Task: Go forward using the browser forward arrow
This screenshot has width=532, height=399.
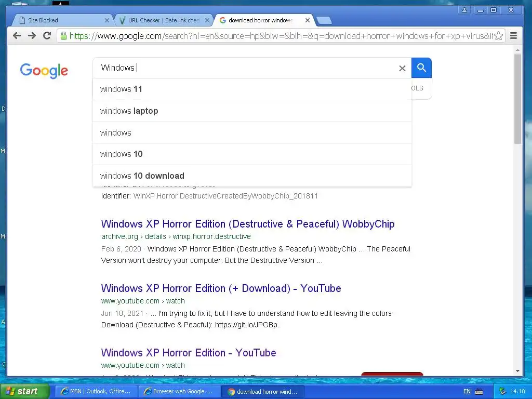Action: click(x=32, y=36)
